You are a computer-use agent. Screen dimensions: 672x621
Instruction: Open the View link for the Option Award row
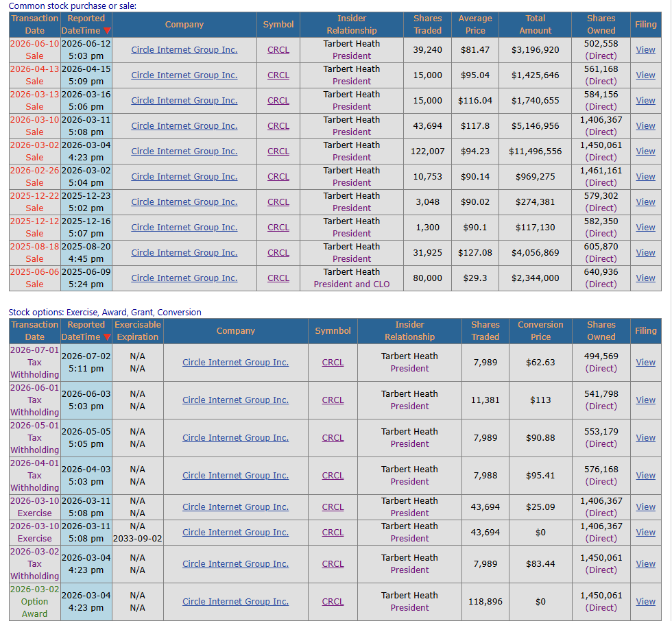tap(645, 601)
